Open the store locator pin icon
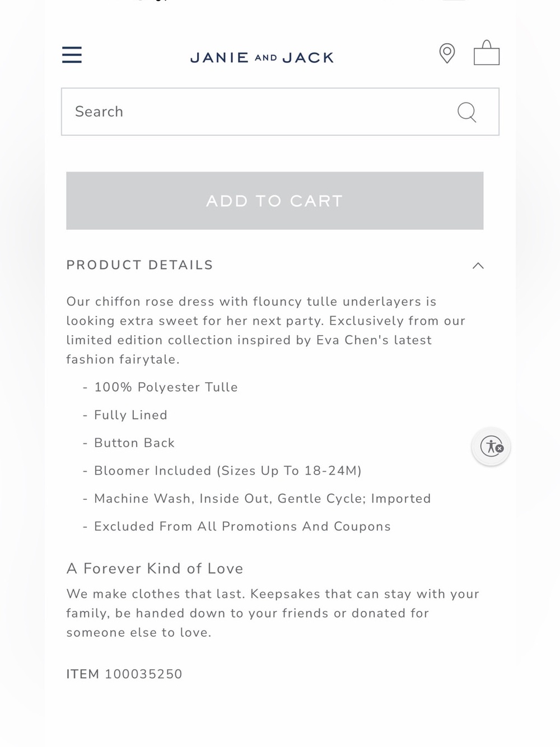The width and height of the screenshot is (560, 747). (447, 54)
